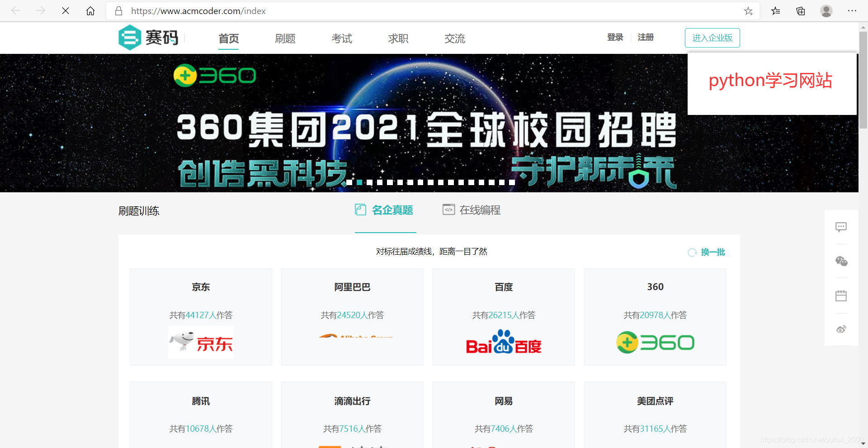Open the 腾讯 card title
The height and width of the screenshot is (448, 868).
[x=201, y=401]
